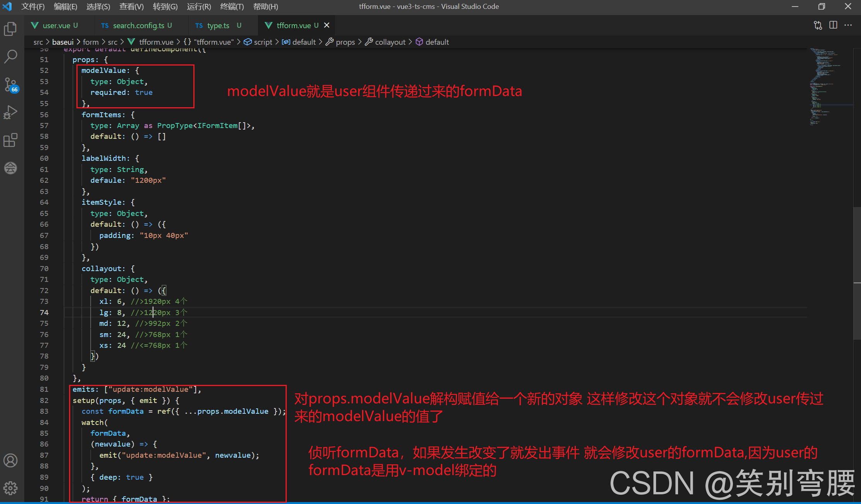Open More Actions ellipsis menu
This screenshot has width=861, height=504.
(x=848, y=25)
